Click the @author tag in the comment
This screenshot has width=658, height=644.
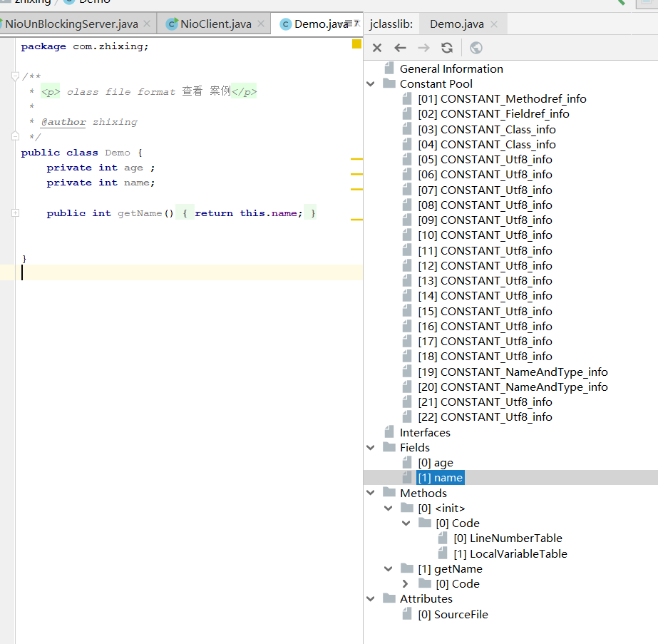[63, 122]
